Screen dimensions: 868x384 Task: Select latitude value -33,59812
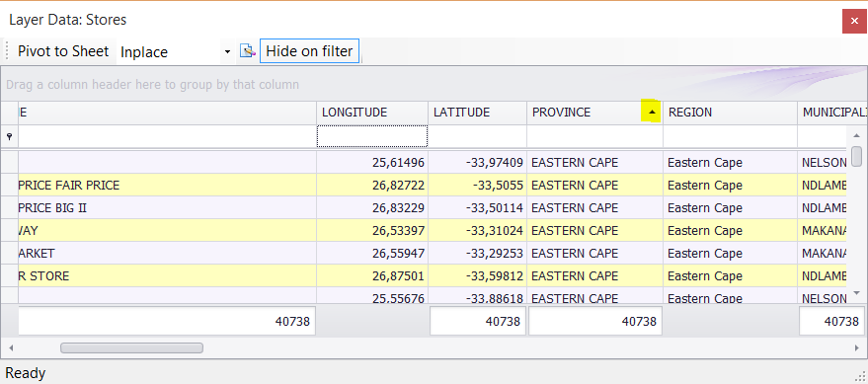tap(477, 275)
